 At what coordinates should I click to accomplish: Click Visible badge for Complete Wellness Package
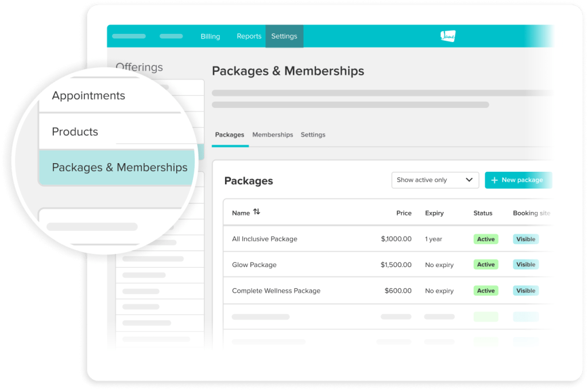525,291
